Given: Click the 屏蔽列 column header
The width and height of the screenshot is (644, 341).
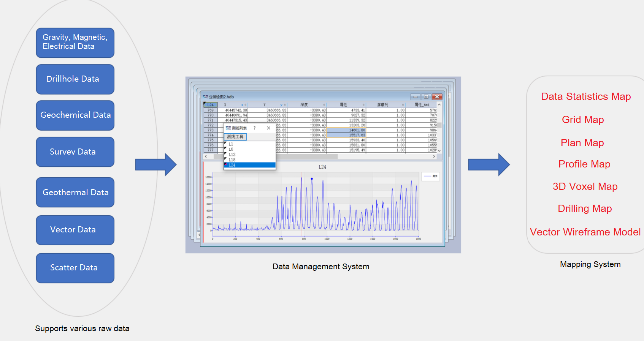Looking at the screenshot, I should (x=385, y=105).
